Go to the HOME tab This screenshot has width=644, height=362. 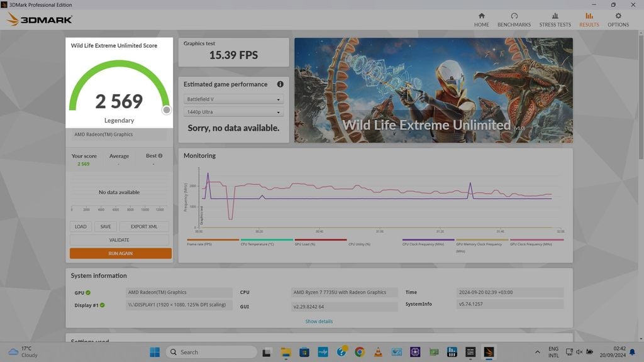pos(481,19)
